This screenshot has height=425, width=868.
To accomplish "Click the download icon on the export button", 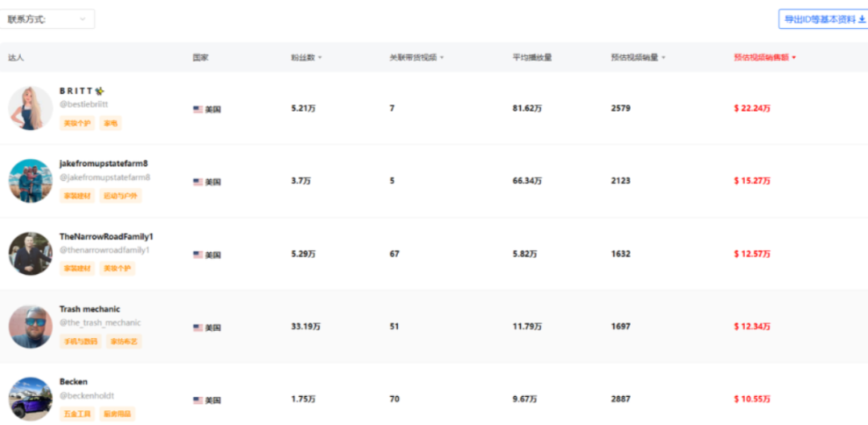I will (862, 18).
